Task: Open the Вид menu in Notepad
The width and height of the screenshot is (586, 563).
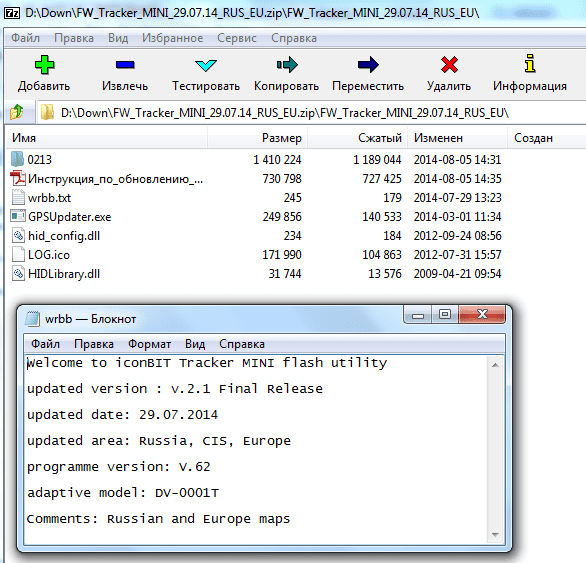Action: [195, 344]
